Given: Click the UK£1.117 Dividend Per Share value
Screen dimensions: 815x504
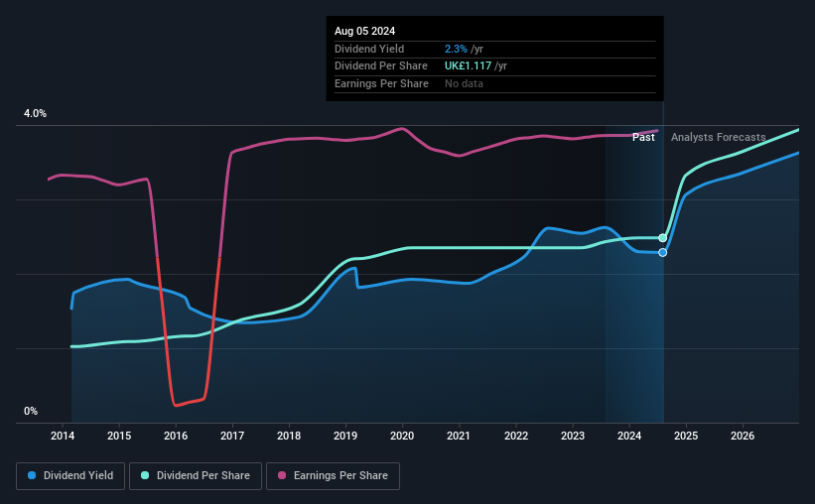Looking at the screenshot, I should pyautogui.click(x=468, y=66).
